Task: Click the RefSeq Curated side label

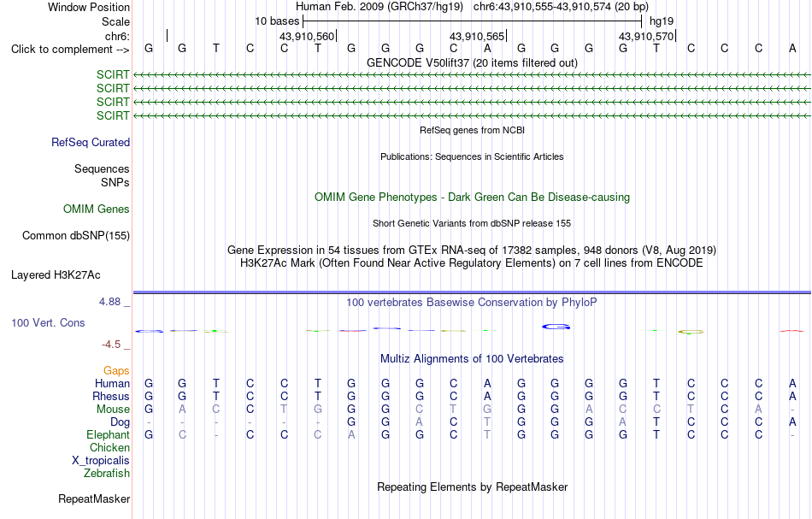Action: point(91,143)
